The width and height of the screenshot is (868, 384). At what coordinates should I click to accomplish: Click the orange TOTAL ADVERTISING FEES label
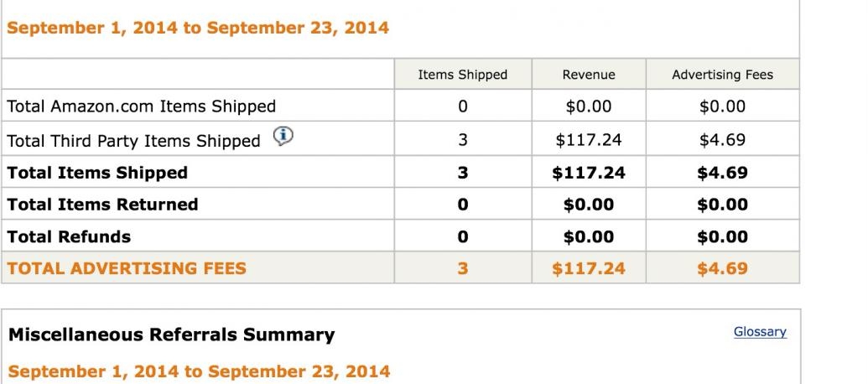click(127, 268)
